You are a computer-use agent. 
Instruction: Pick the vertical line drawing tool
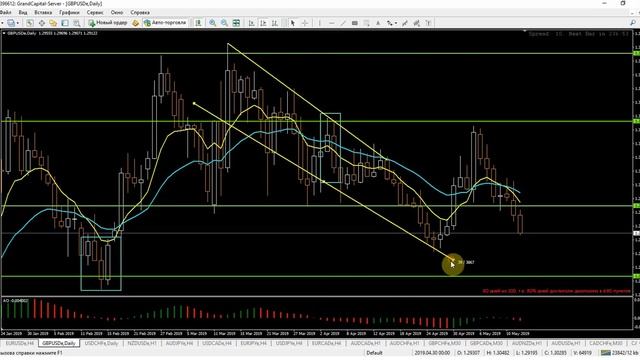[320, 23]
